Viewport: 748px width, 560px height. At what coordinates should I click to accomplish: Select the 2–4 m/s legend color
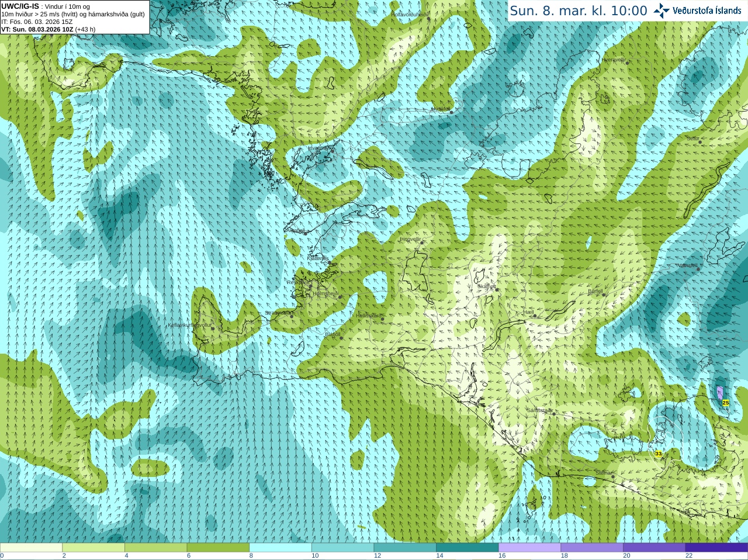(93, 548)
